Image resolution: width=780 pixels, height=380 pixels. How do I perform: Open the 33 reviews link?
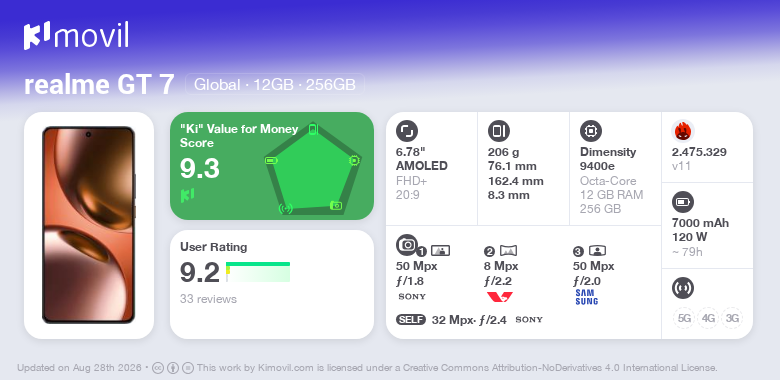(x=208, y=299)
